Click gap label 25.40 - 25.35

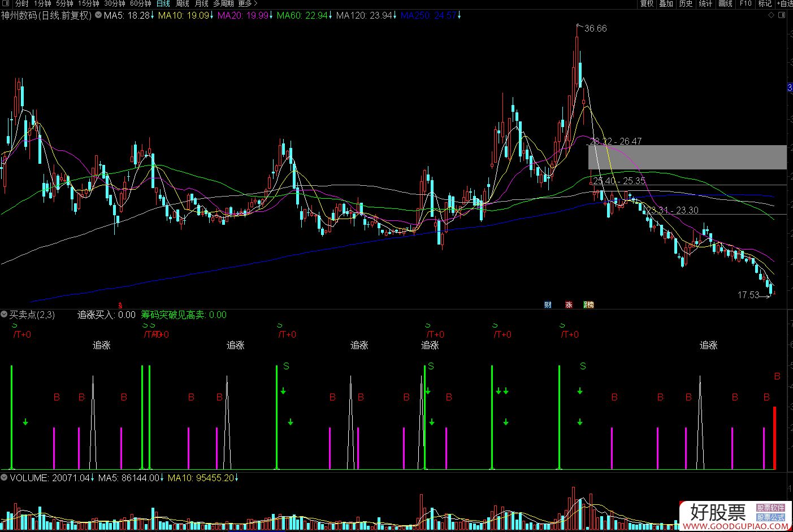pyautogui.click(x=619, y=181)
